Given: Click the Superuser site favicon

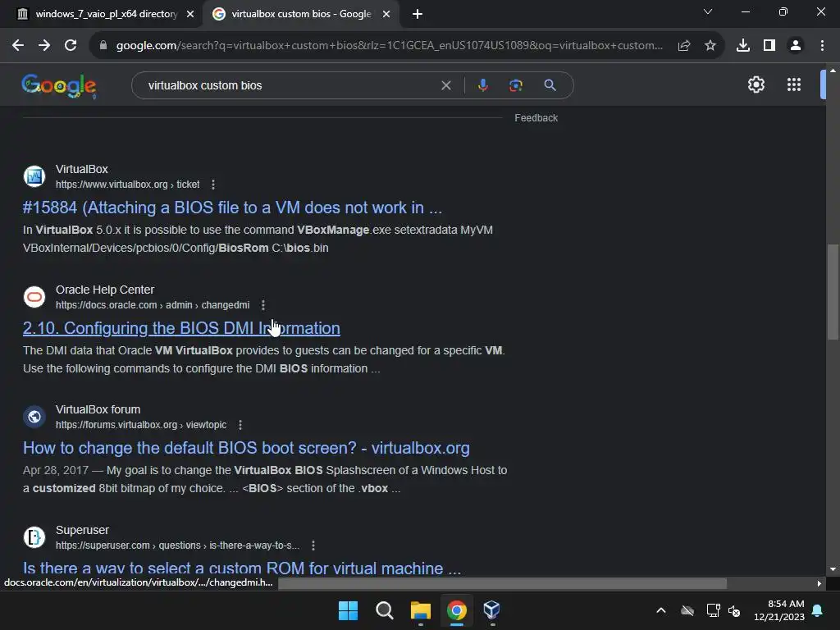Looking at the screenshot, I should 34,536.
